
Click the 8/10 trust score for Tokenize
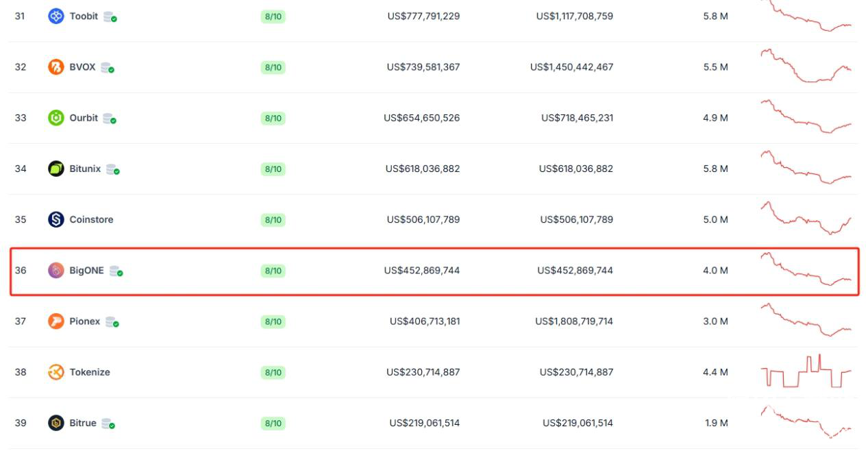pyautogui.click(x=273, y=372)
